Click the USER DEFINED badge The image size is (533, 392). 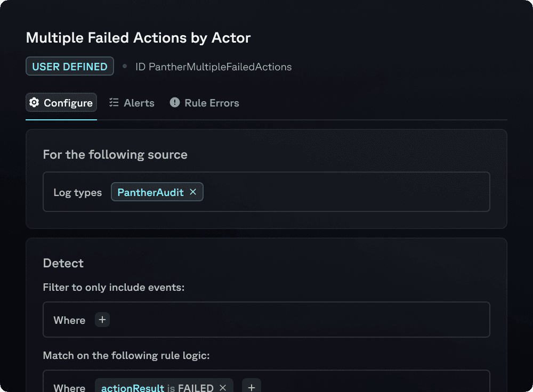coord(70,67)
